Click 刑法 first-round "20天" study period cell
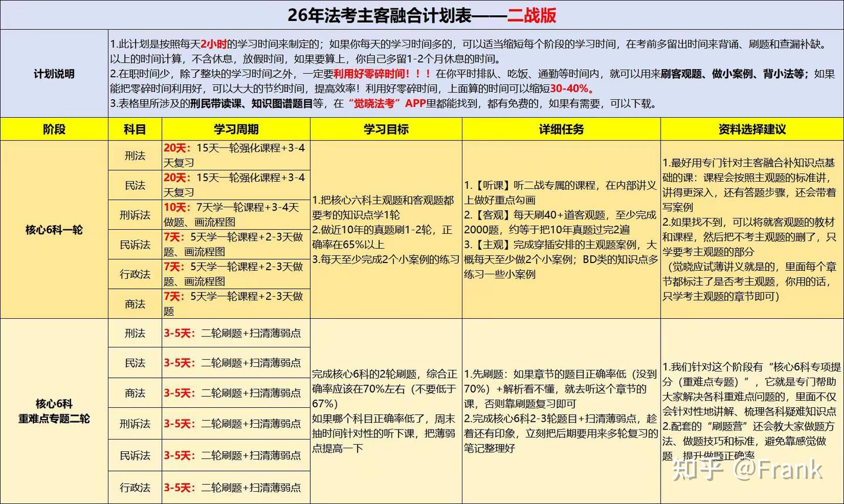This screenshot has height=504, width=844. click(x=236, y=155)
